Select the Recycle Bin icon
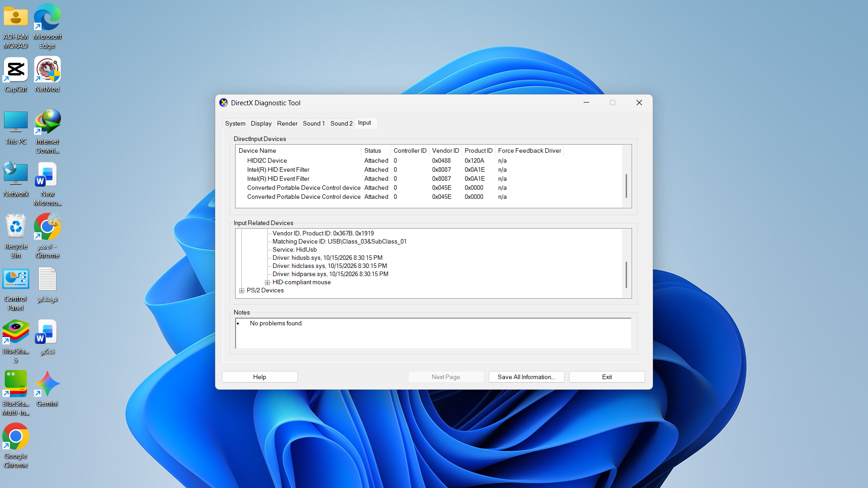 [x=16, y=236]
